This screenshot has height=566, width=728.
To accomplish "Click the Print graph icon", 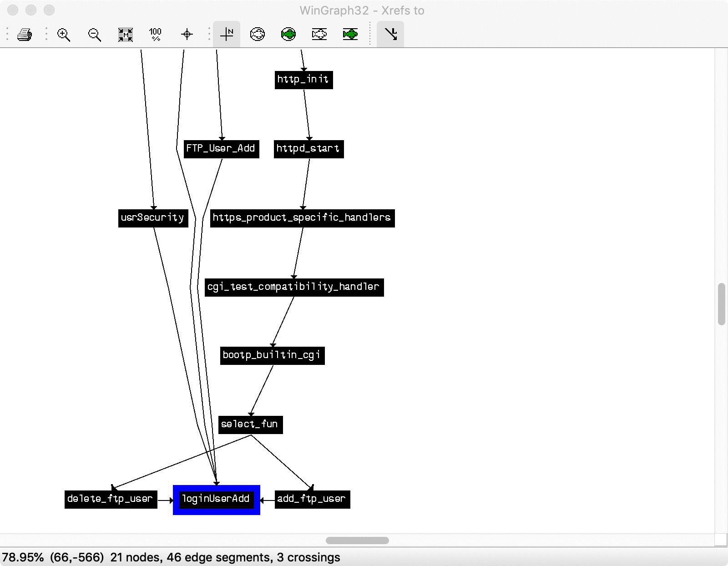I will pyautogui.click(x=25, y=34).
